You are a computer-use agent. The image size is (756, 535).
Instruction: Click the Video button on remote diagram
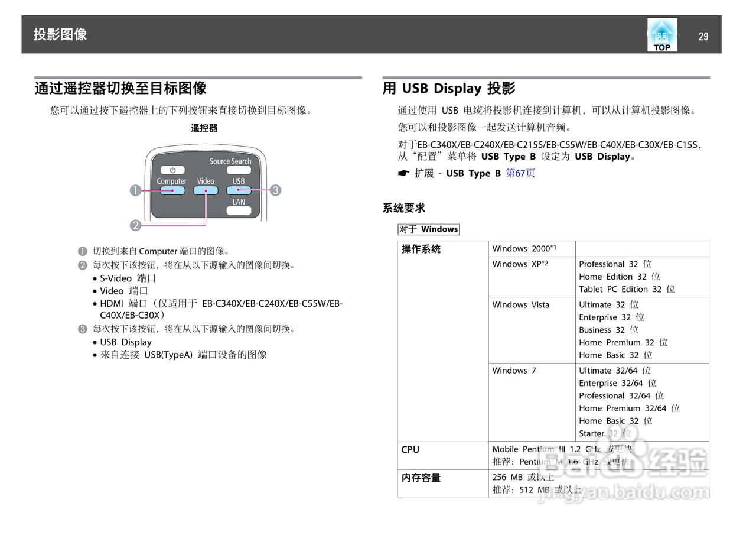pyautogui.click(x=206, y=190)
